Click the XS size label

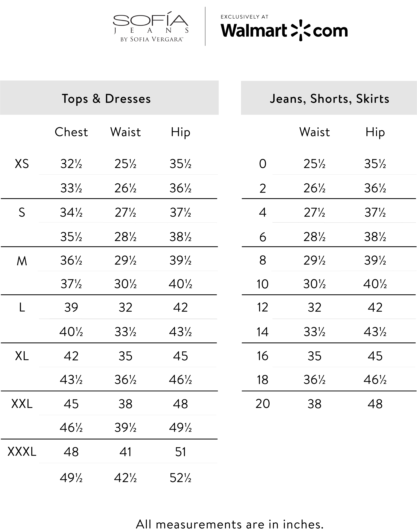tap(22, 164)
